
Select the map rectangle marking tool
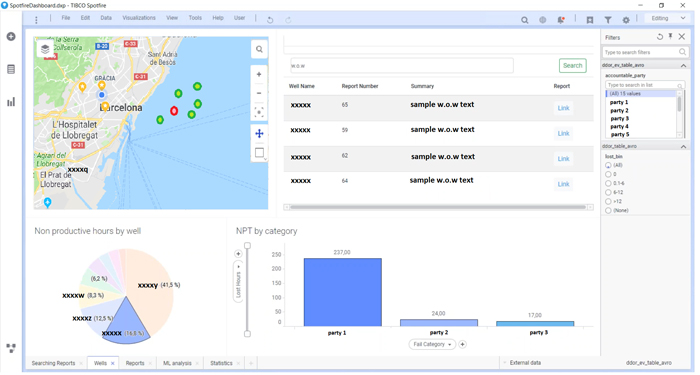click(x=259, y=153)
